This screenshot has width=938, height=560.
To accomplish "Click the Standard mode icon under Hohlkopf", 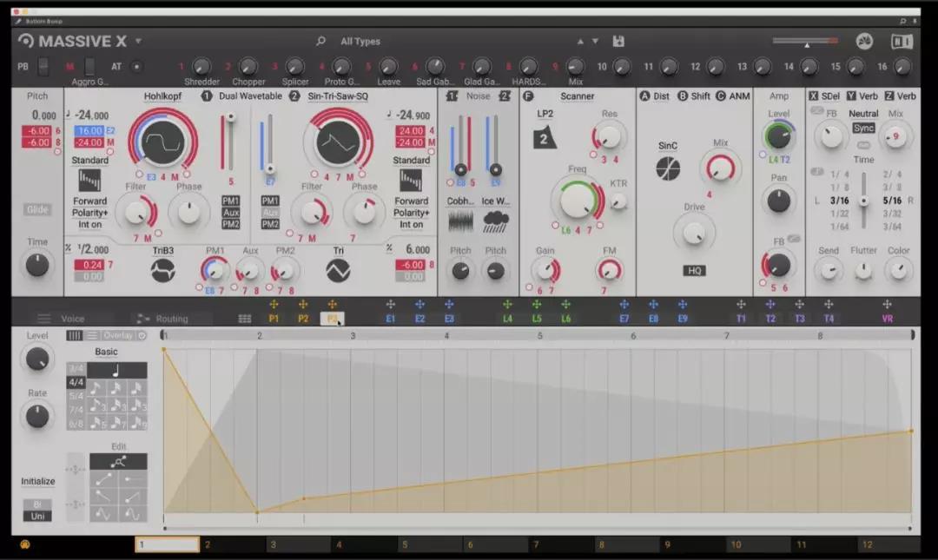I will click(x=89, y=180).
